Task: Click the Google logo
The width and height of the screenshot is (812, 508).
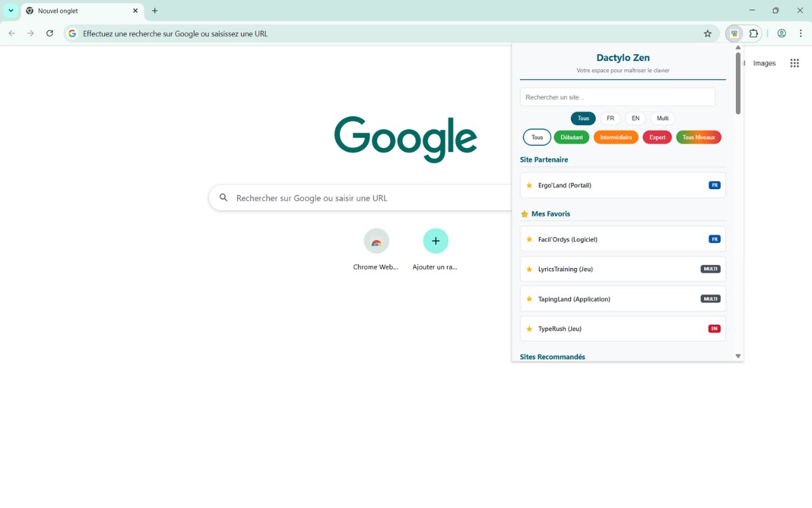Action: (x=405, y=139)
